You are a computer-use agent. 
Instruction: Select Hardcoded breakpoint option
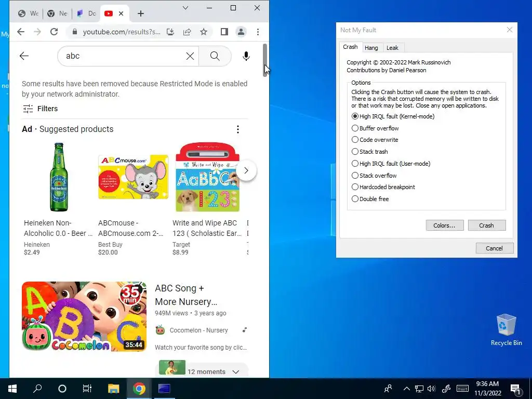click(x=383, y=187)
